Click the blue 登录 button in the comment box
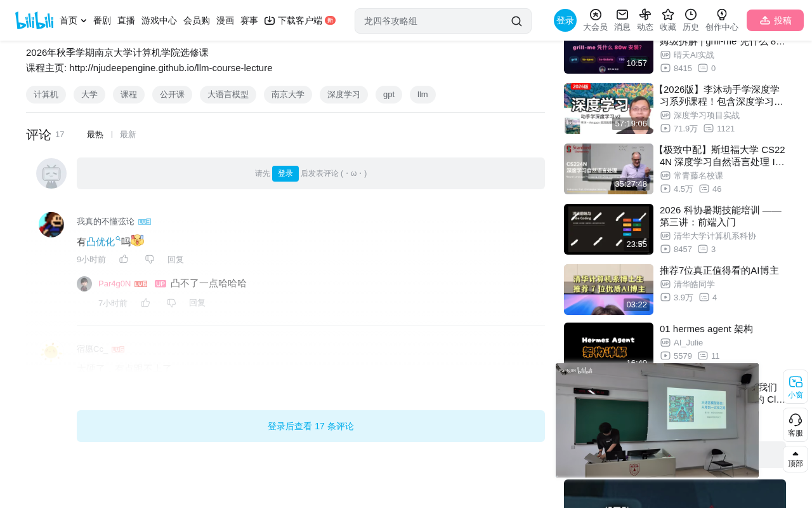 tap(285, 173)
